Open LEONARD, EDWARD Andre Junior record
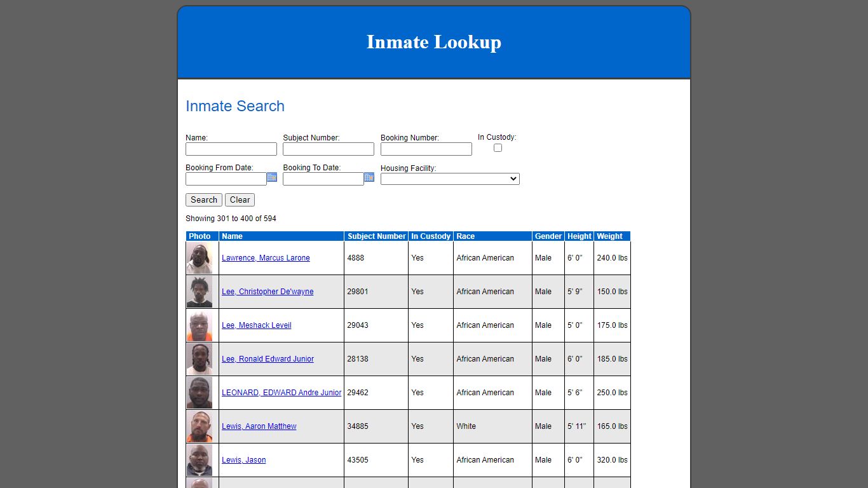 [281, 393]
